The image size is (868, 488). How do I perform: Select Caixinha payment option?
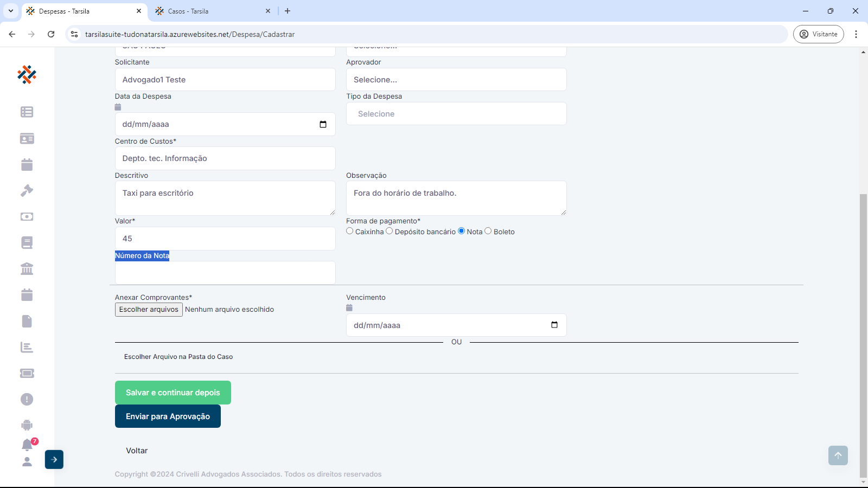tap(350, 231)
